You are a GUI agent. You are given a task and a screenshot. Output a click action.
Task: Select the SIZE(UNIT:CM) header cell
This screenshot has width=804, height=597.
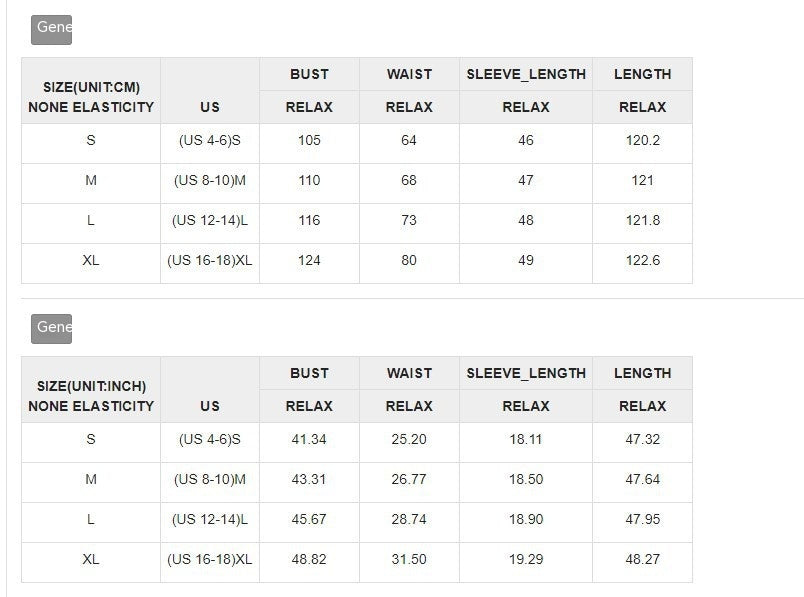91,91
